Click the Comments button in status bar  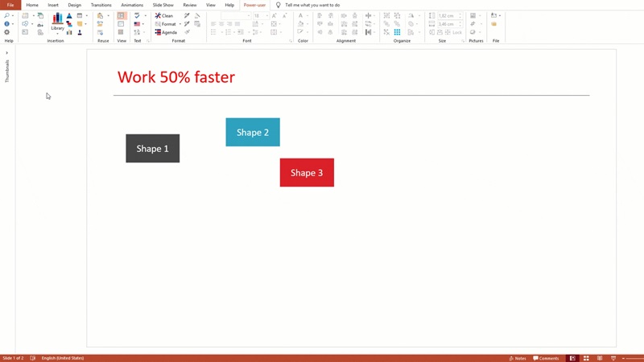tap(546, 358)
